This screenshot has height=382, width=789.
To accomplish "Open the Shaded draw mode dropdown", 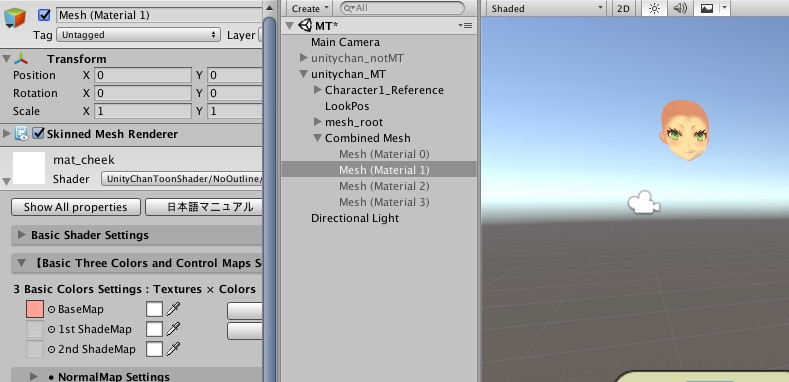I will (x=546, y=8).
